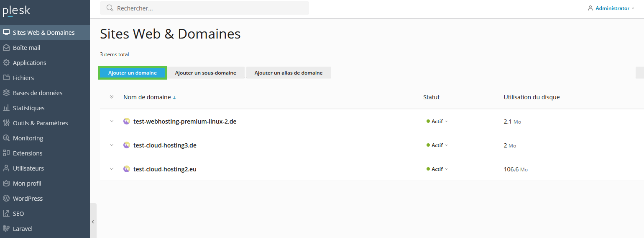The image size is (644, 238).
Task: Open the Applications menu entry
Action: (x=45, y=62)
